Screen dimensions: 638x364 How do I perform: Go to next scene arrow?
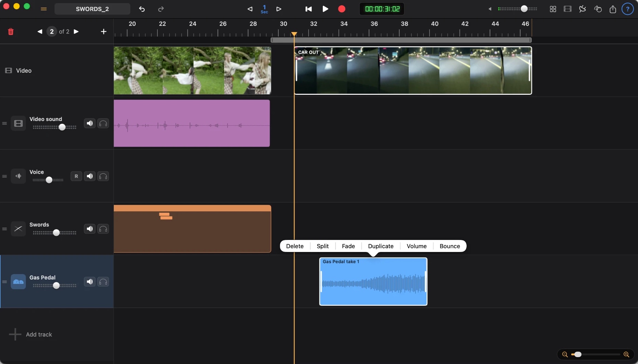(x=76, y=31)
